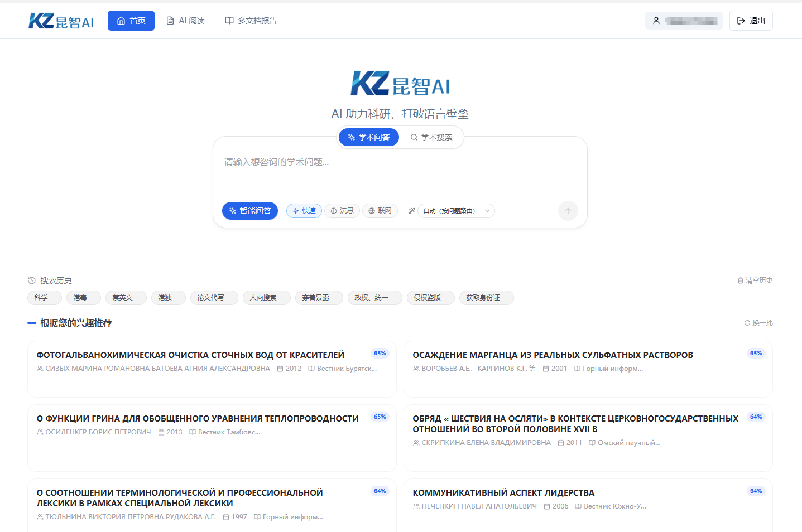Open paper О СООТНОШЕНИИ ТЕРМИНОЛОГИЧЕСКОЙ И ПРОФЕССИОНАЛЬНОЙ ЛЕКСИКИ
The width and height of the screenshot is (802, 532).
[x=180, y=498]
